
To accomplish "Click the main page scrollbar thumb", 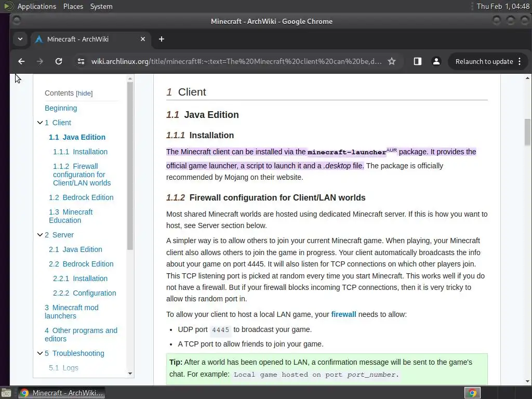I will click(527, 132).
